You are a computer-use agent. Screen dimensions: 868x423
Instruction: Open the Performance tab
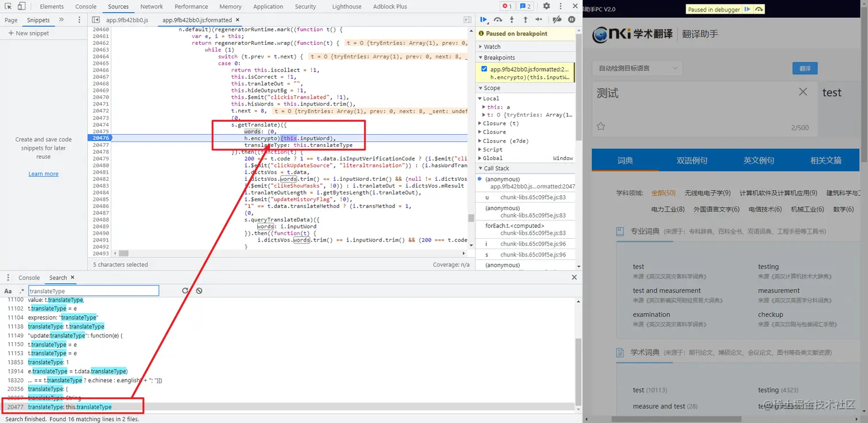pyautogui.click(x=191, y=7)
